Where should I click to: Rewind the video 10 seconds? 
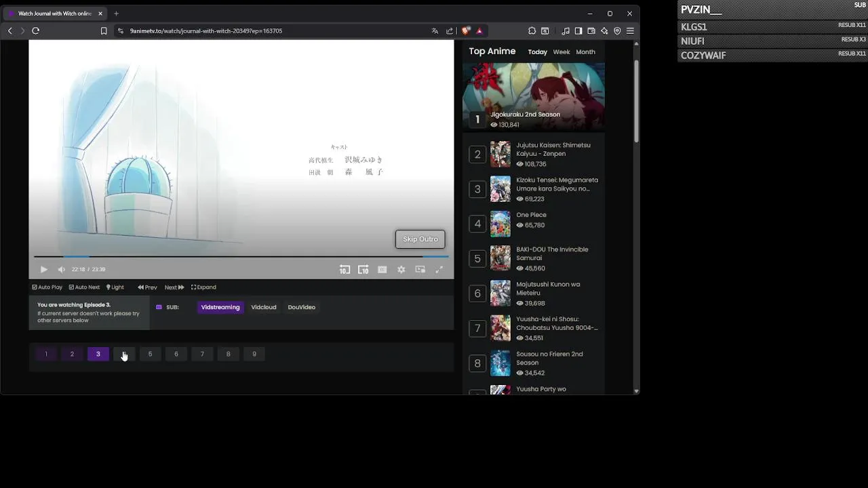point(344,269)
